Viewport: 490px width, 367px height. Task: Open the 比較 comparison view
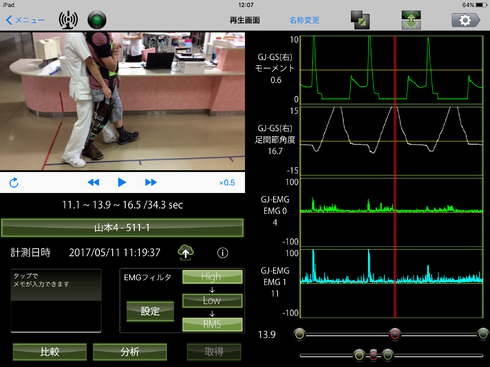coord(50,352)
